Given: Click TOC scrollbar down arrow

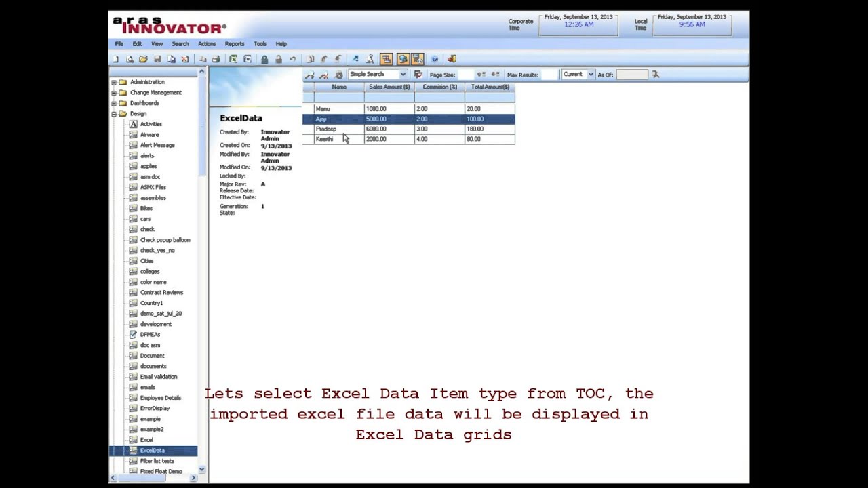Looking at the screenshot, I should click(x=201, y=469).
